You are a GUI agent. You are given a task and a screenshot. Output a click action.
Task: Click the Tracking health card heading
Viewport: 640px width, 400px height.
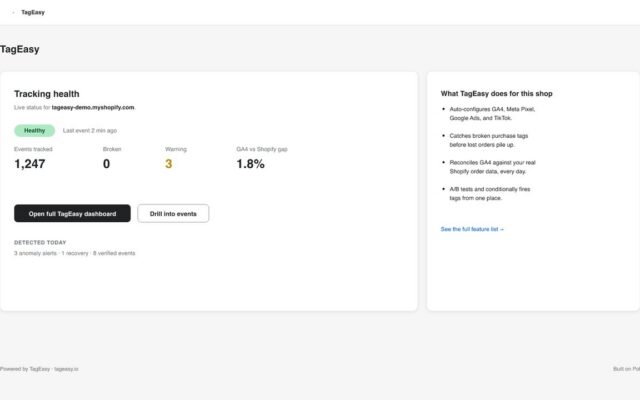[x=47, y=94]
